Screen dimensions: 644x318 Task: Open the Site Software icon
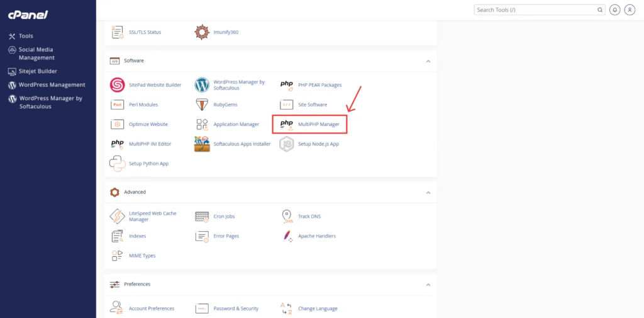(287, 105)
